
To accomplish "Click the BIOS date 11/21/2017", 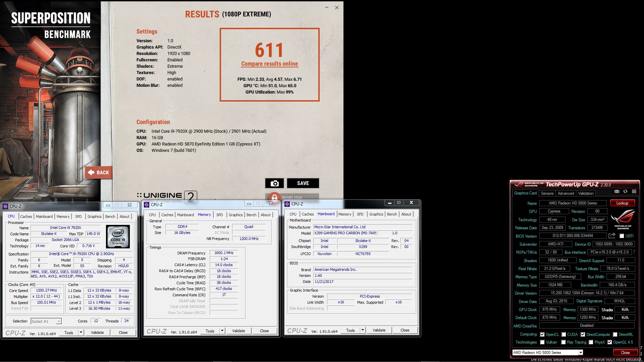I will point(363,282).
